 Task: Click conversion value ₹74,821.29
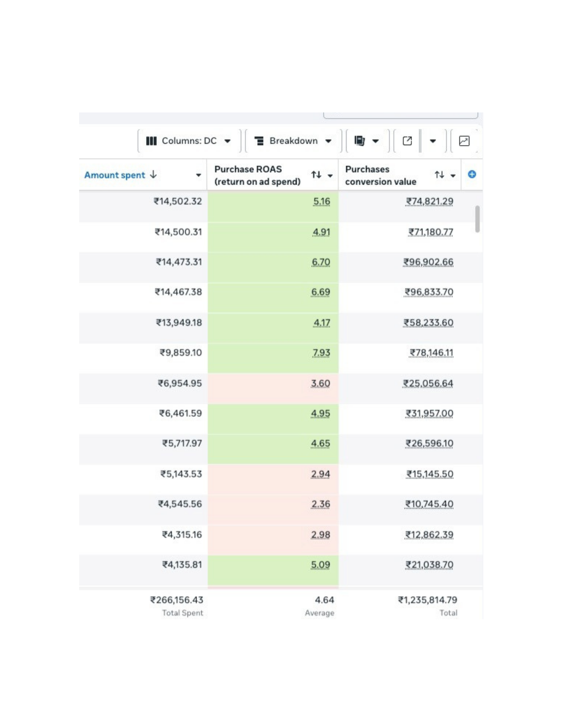pos(429,201)
